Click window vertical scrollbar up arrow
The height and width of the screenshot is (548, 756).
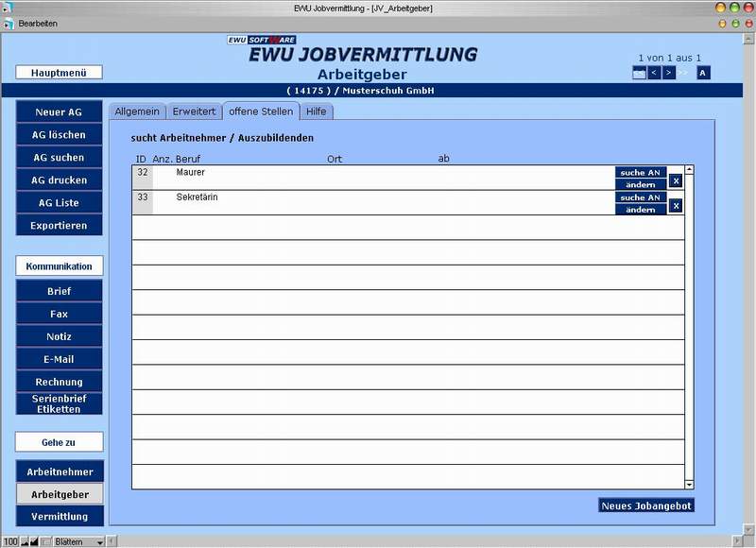click(x=747, y=39)
